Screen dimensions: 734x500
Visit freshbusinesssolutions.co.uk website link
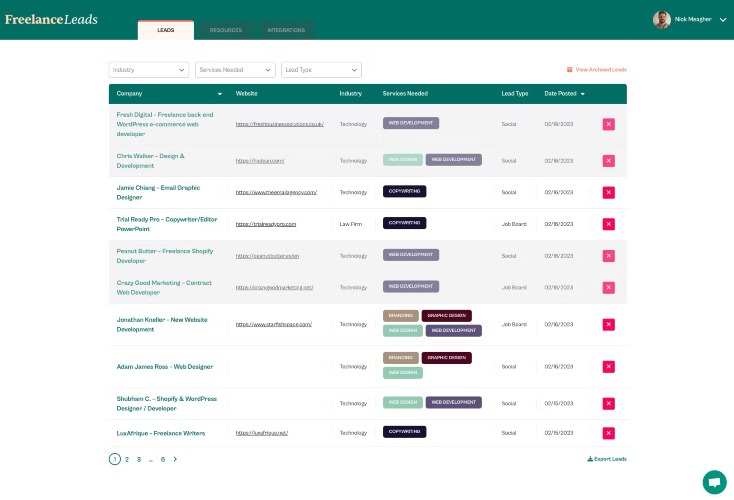tap(279, 124)
